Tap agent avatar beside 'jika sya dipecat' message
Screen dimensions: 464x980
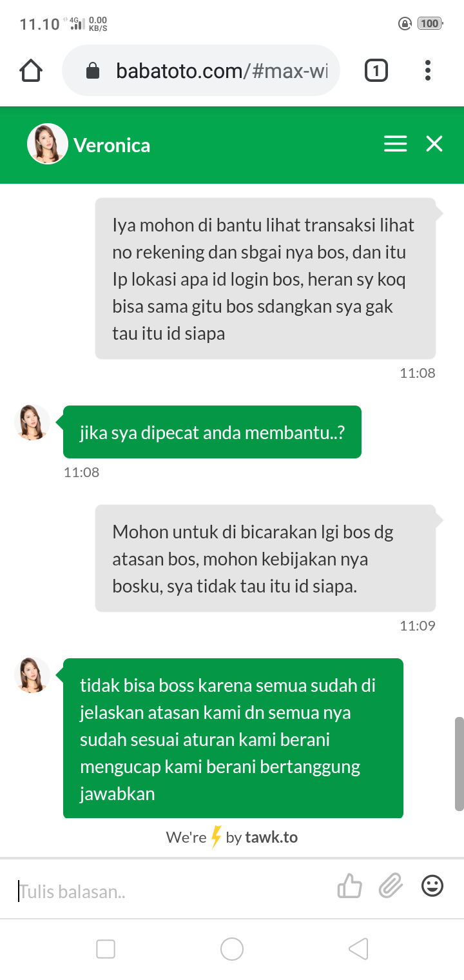(x=32, y=423)
